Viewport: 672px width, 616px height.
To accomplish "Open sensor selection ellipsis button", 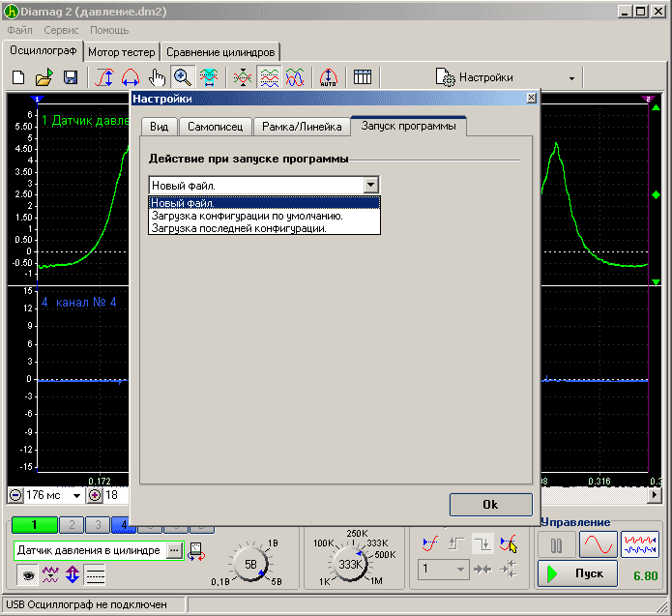I will (174, 550).
